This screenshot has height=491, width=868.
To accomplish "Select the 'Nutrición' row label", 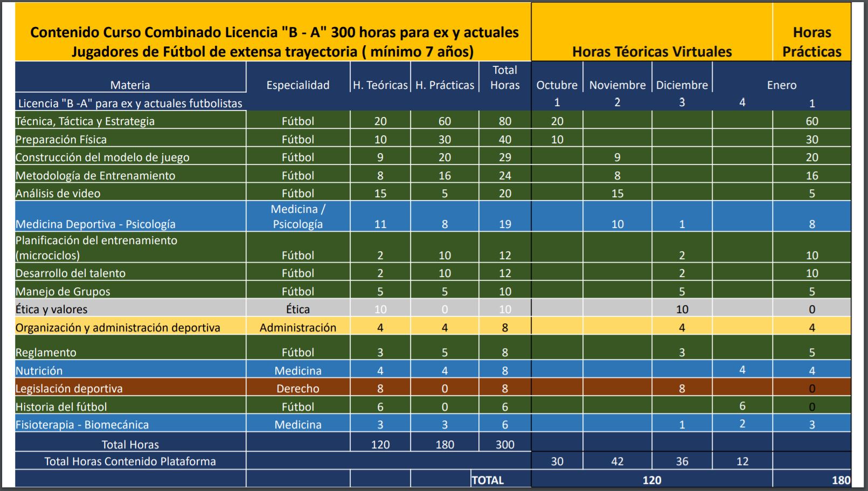I will tap(130, 369).
